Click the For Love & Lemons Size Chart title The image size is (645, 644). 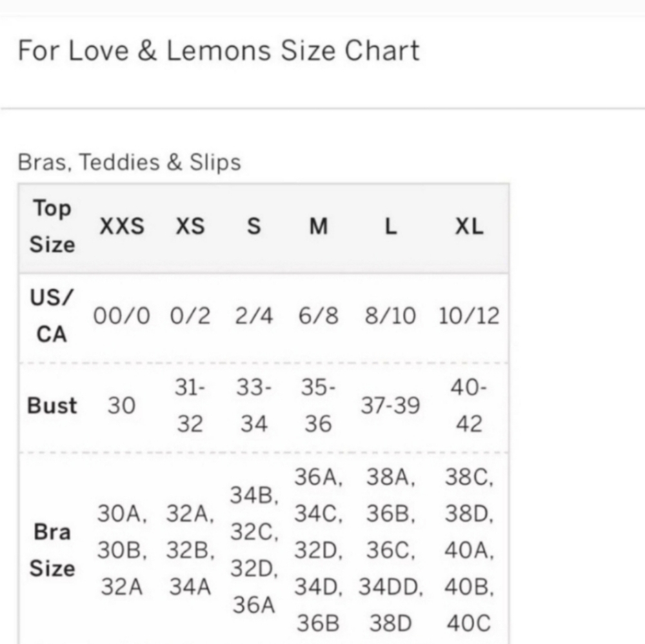[219, 50]
